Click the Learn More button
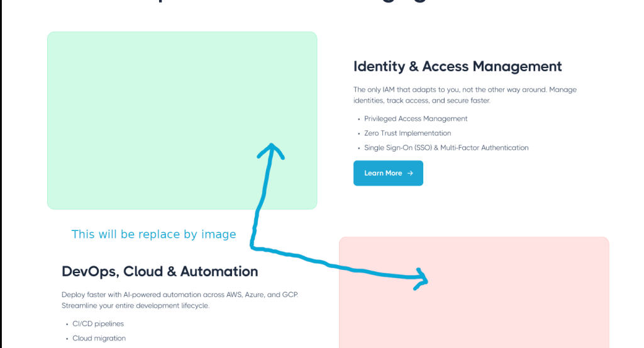The width and height of the screenshot is (644, 348). coord(388,173)
